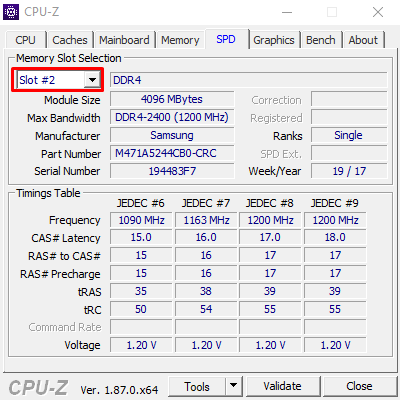Minimize the CPU-Z window
Screen dimensions: 400x400
pyautogui.click(x=287, y=13)
